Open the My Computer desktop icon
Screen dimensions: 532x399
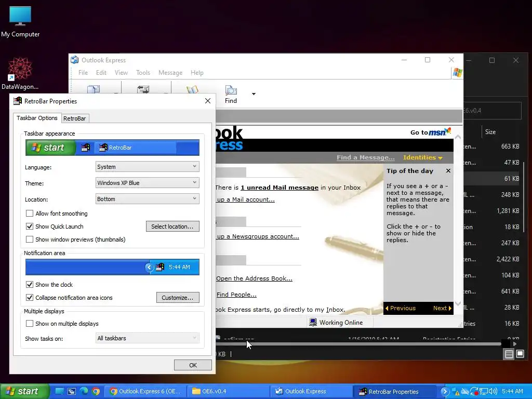click(20, 21)
